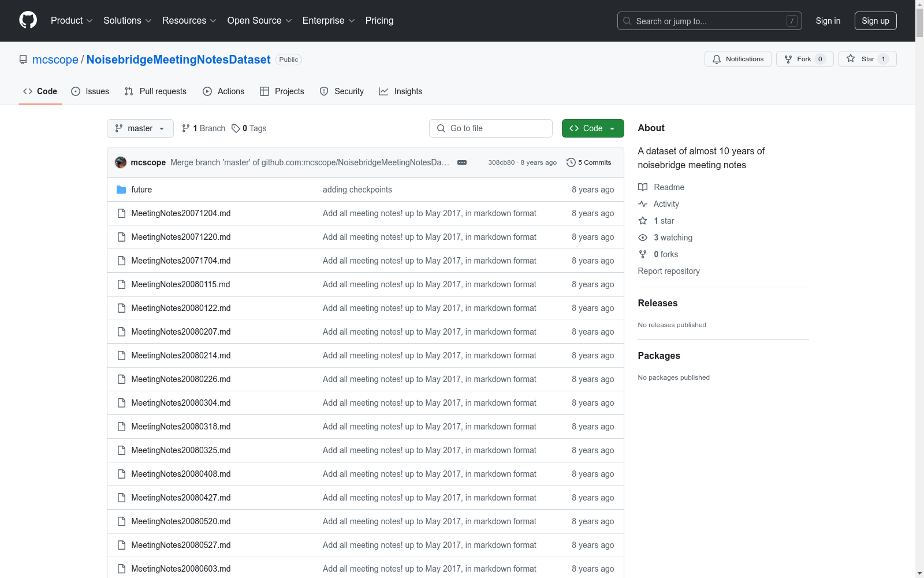Open the master branch selector dropdown
924x578 pixels.
140,128
